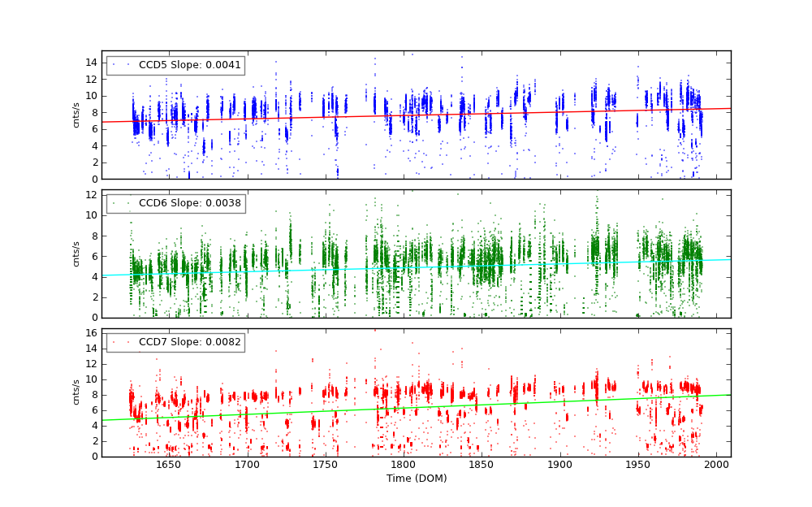The height and width of the screenshot is (507, 812).
Task: Click the 1650 tick on the x-axis
Action: pyautogui.click(x=168, y=465)
